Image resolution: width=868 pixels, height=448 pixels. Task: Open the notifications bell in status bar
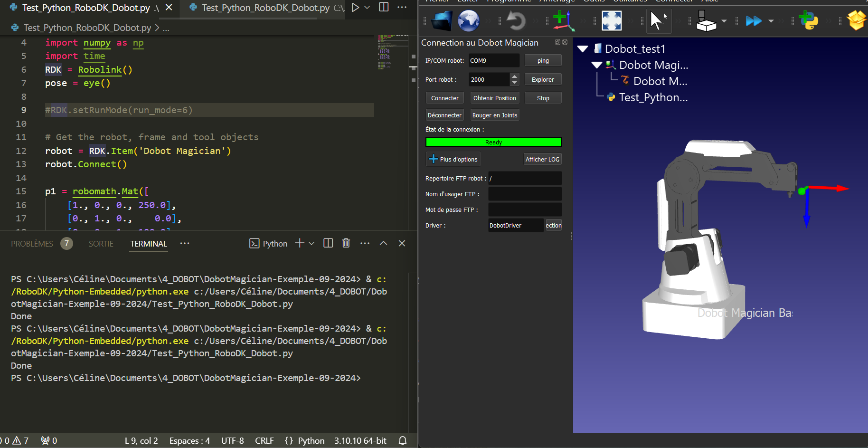[x=403, y=440]
